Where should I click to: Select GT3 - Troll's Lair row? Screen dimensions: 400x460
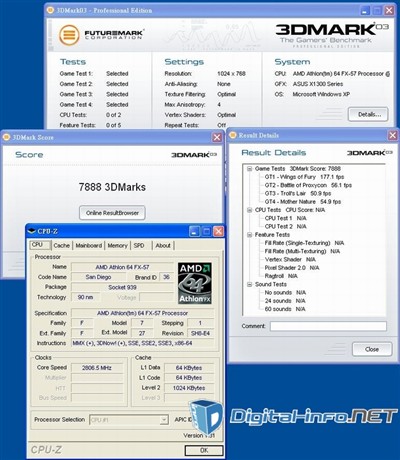(x=298, y=193)
